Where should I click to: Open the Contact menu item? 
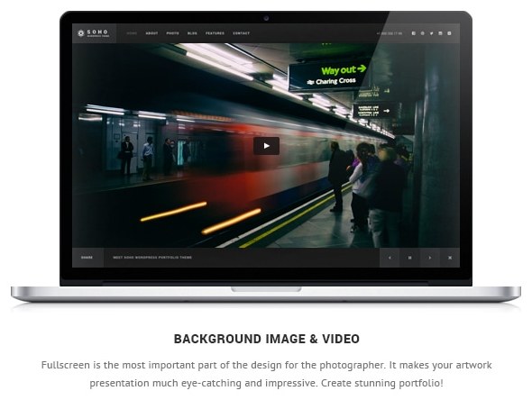pos(242,33)
